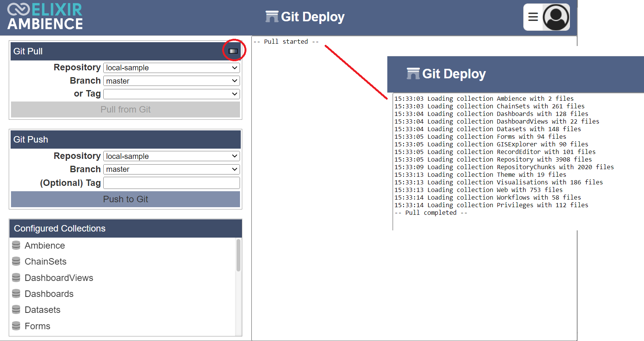Click log line about Theme 19 files
This screenshot has height=341, width=644.
[480, 174]
